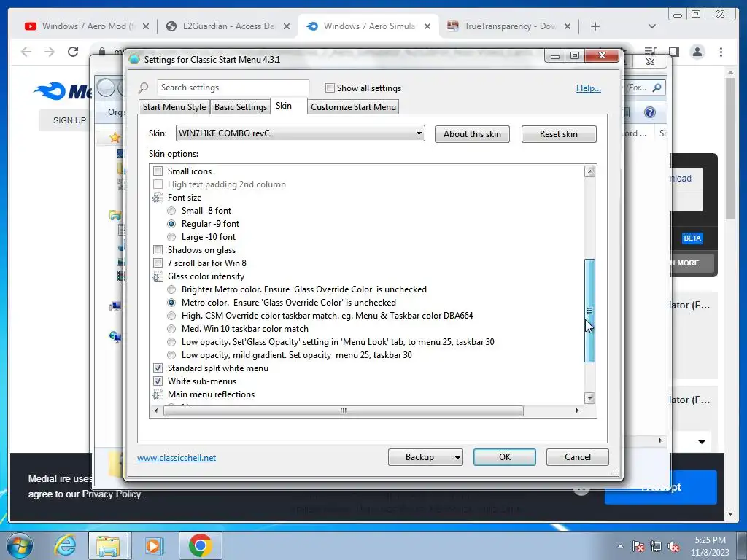Select Brighter Metro color radio
Viewport: 747px width, 560px height.
(171, 289)
